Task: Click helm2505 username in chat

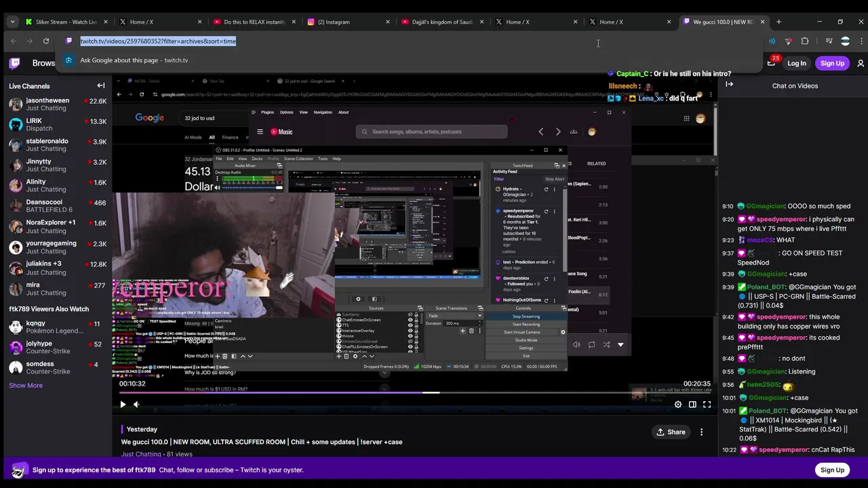Action: point(762,384)
